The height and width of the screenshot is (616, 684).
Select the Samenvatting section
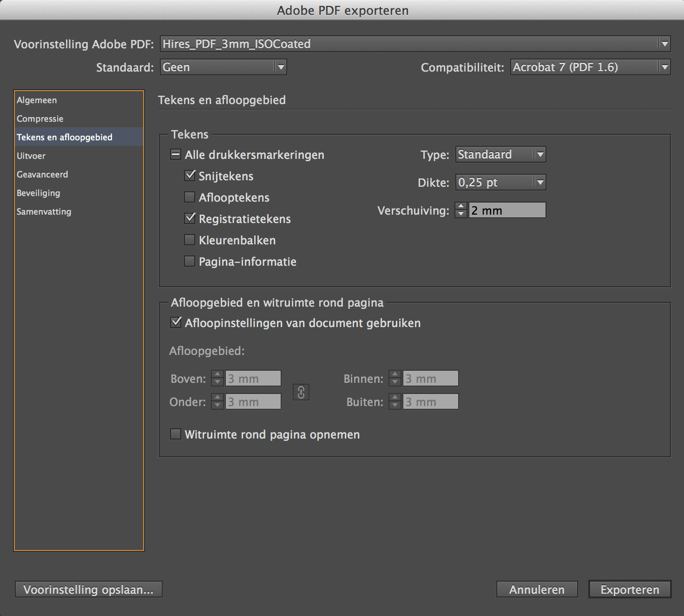coord(79,211)
